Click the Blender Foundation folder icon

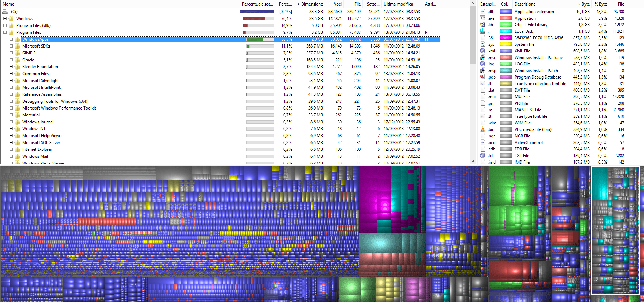click(18, 67)
